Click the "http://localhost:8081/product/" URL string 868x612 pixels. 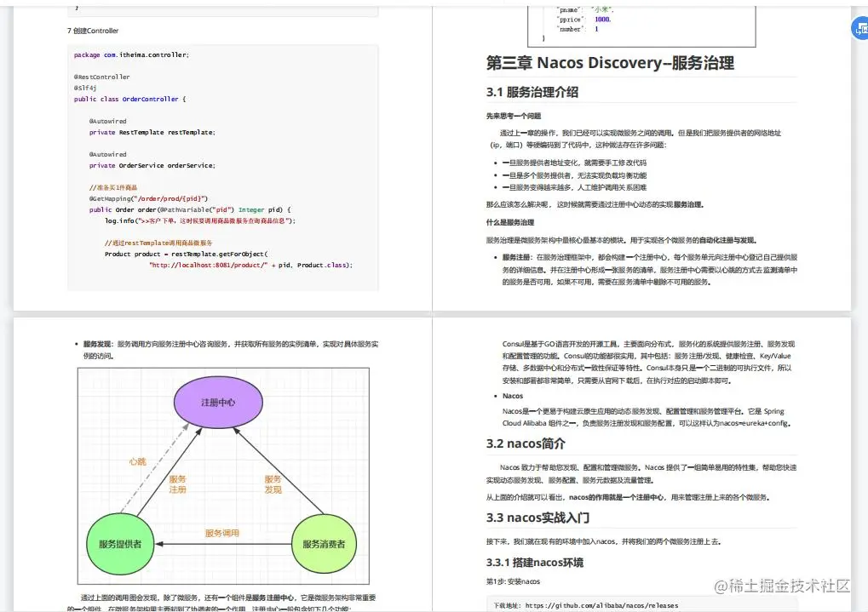coord(208,265)
